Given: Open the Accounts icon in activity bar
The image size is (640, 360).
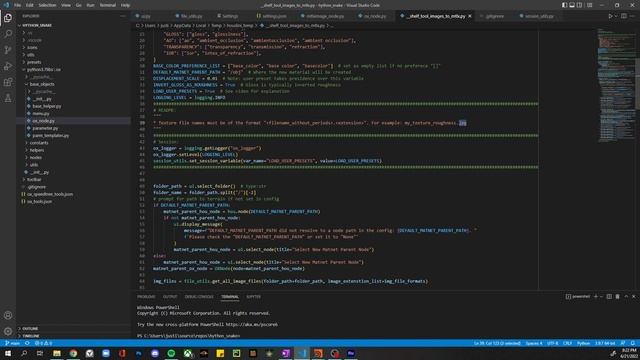Looking at the screenshot, I should coord(8,315).
